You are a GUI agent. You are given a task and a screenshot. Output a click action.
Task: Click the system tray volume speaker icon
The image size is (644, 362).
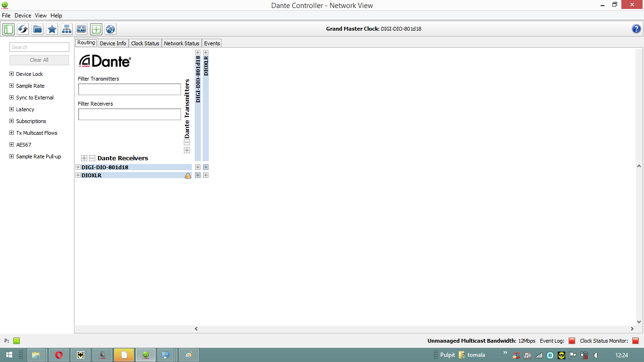[596, 355]
